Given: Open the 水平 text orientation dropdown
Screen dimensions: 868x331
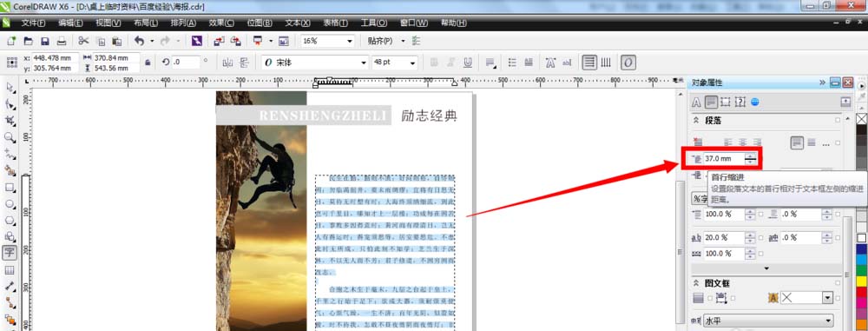Looking at the screenshot, I should click(x=768, y=321).
